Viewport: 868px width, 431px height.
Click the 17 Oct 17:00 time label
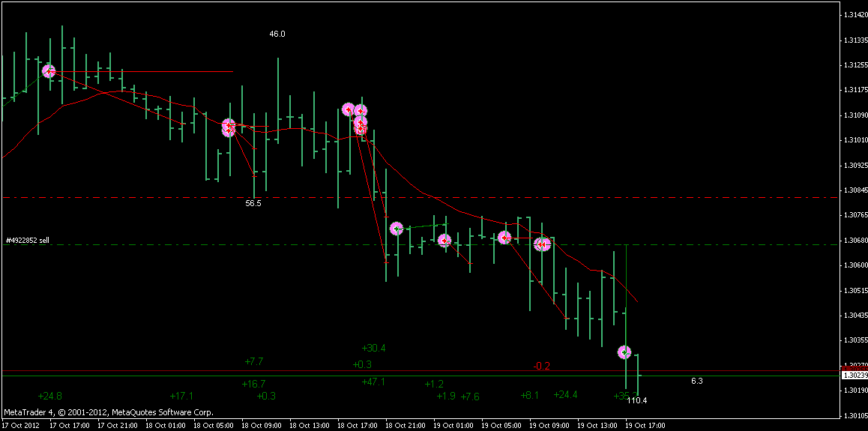coord(69,426)
